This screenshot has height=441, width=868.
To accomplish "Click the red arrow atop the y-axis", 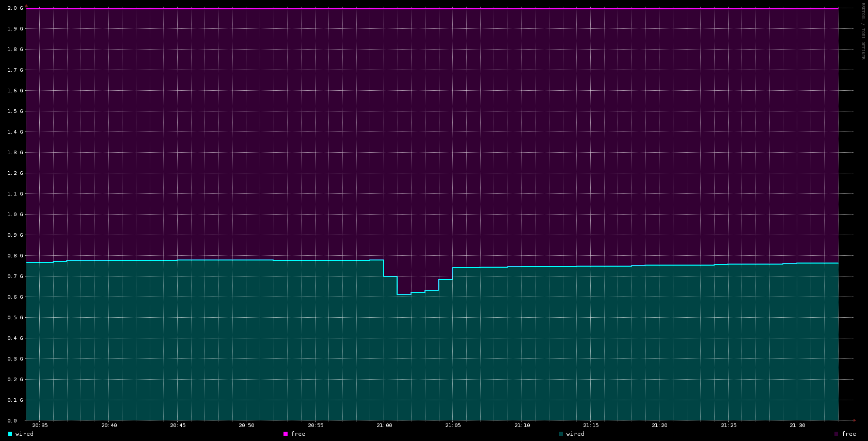I will coord(26,6).
